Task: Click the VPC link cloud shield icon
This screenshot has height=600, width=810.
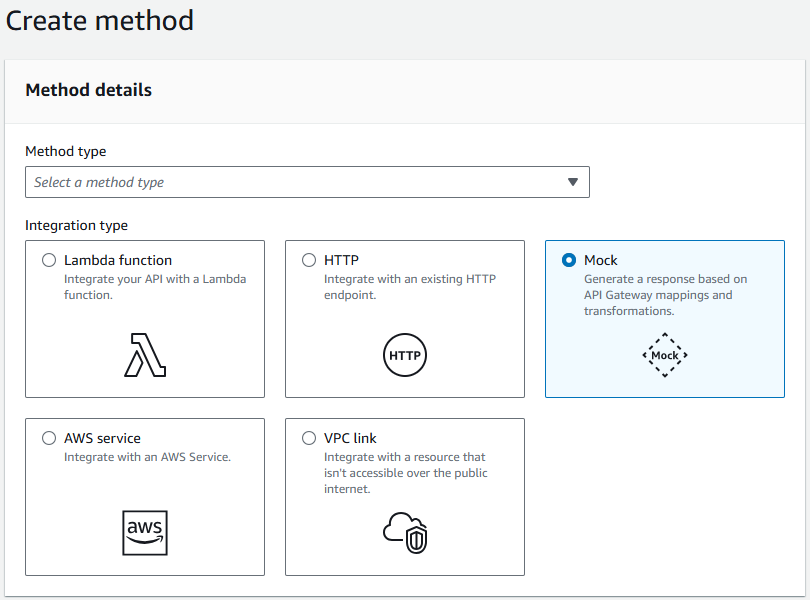Action: [x=406, y=533]
